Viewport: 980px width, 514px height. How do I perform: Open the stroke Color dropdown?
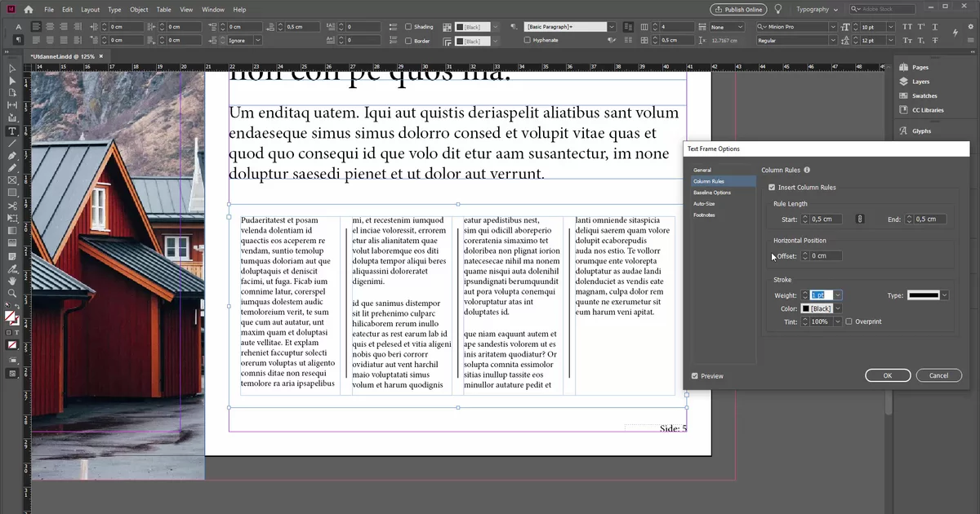837,308
